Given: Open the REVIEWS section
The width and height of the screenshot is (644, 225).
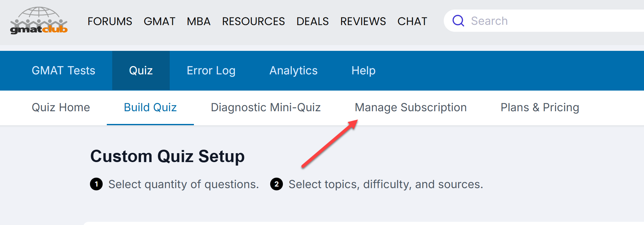Looking at the screenshot, I should pyautogui.click(x=363, y=21).
